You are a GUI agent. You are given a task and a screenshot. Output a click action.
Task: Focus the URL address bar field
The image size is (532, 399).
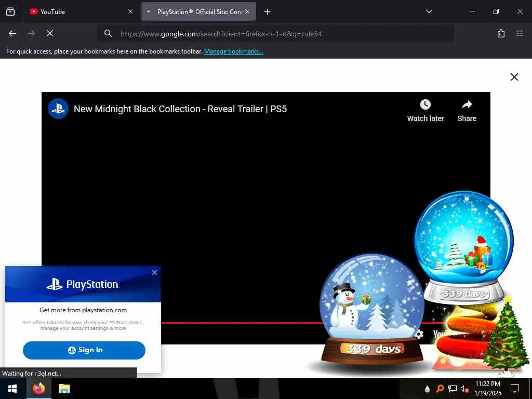coord(275,34)
